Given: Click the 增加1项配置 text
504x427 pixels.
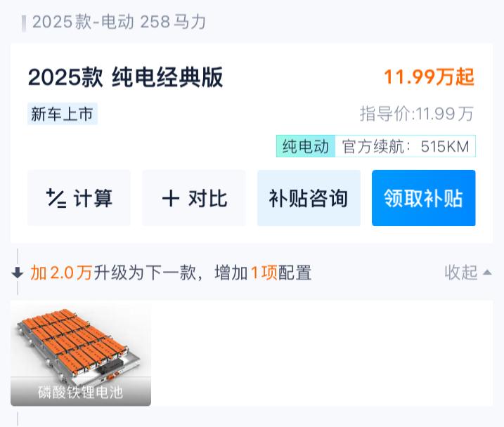Looking at the screenshot, I should pos(263,272).
